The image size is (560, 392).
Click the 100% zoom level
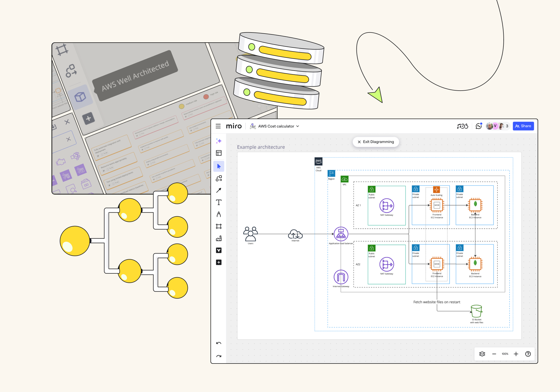(x=505, y=354)
